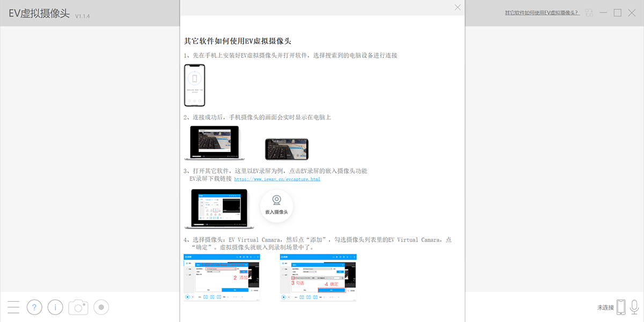This screenshot has height=322, width=644.
Task: Click the heading '其它软件如何使用EV虚拟摄像头'
Action: coord(238,41)
